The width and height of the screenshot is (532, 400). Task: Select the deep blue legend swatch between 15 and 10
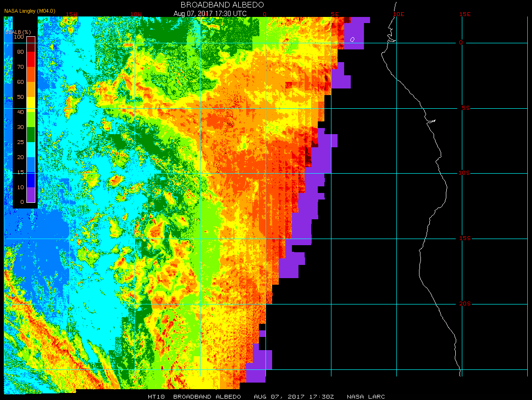[31, 180]
